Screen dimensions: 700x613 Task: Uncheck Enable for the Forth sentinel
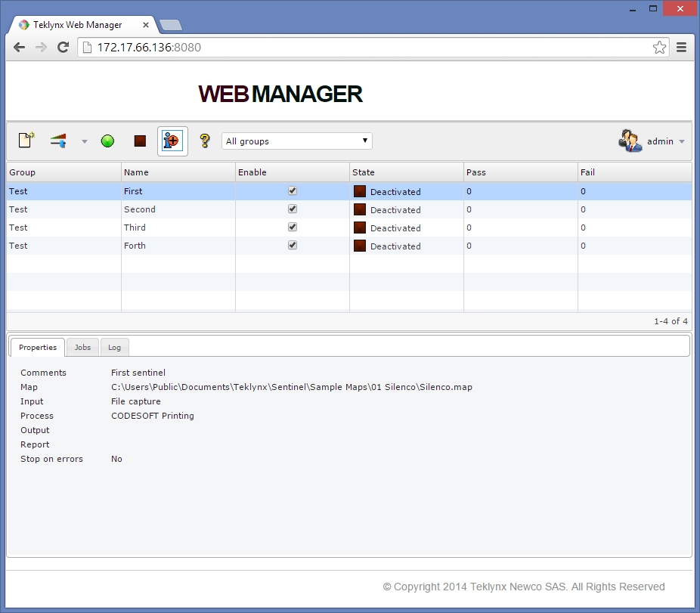click(x=293, y=245)
